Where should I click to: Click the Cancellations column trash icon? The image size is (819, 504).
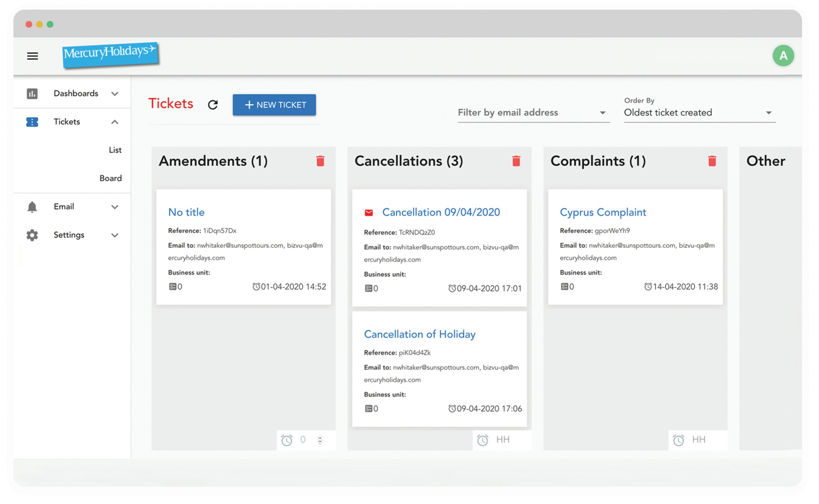click(x=516, y=161)
